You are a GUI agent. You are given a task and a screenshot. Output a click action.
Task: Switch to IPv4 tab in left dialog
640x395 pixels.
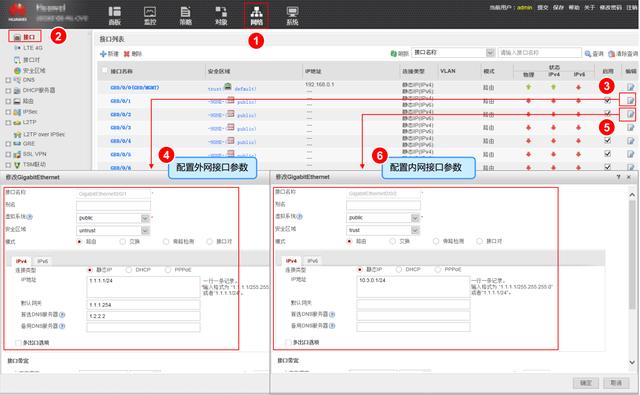click(x=21, y=261)
